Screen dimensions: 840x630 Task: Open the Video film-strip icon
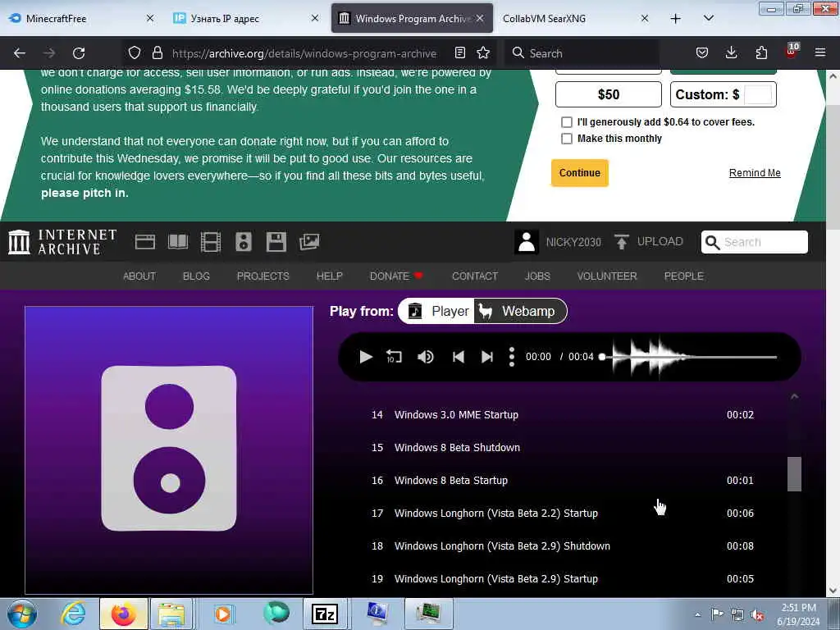click(x=211, y=242)
